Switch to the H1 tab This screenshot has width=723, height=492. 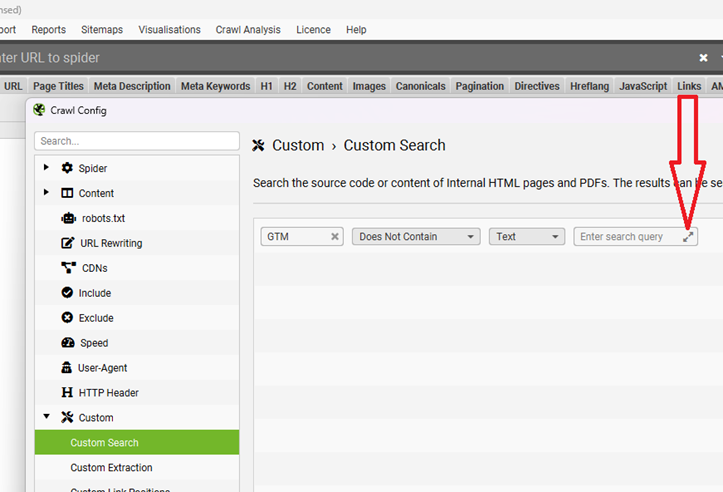click(267, 86)
